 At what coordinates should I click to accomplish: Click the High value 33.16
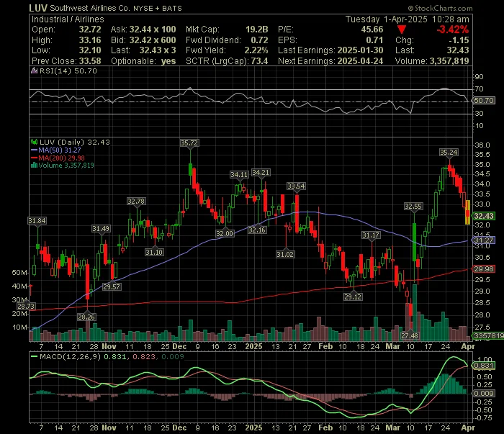(x=90, y=40)
